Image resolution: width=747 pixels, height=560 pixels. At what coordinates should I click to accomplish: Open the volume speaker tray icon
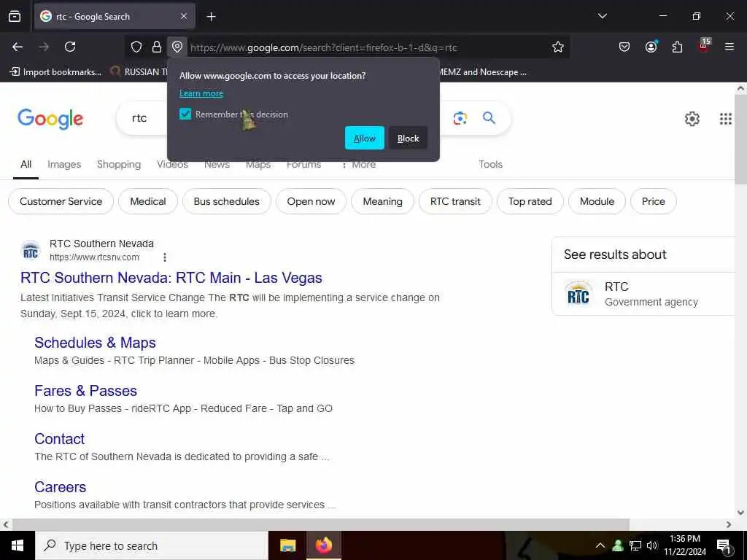pyautogui.click(x=652, y=545)
